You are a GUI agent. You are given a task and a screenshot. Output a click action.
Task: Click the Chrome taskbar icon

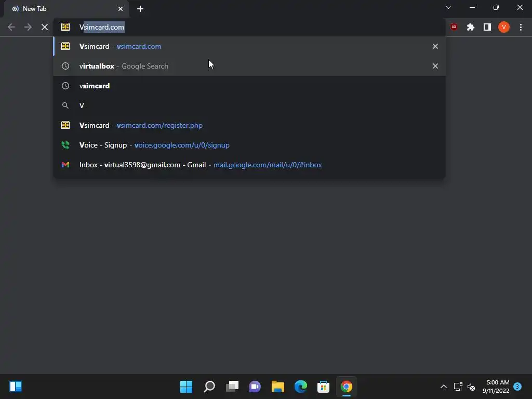pos(347,387)
